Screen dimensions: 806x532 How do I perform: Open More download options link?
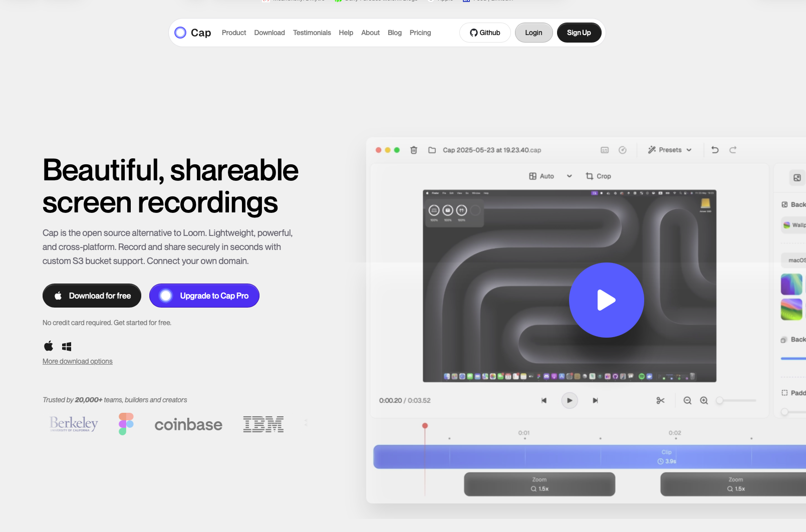[78, 361]
